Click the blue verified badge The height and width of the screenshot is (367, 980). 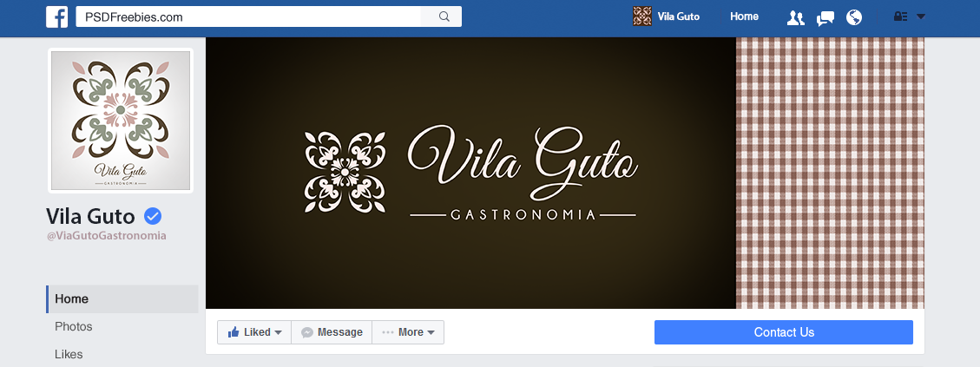pos(153,216)
